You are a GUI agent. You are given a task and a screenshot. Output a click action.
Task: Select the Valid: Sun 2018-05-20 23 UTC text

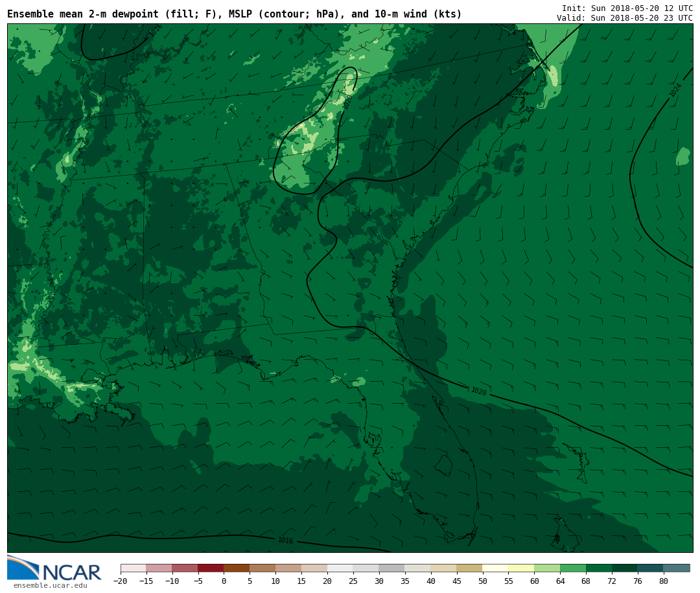click(x=625, y=18)
